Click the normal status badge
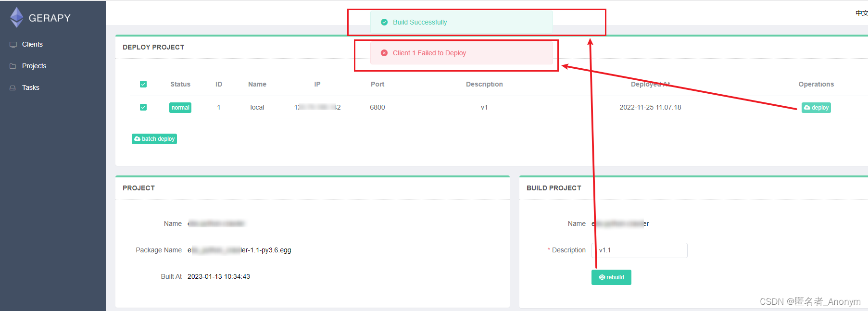This screenshot has width=868, height=311. [x=180, y=108]
